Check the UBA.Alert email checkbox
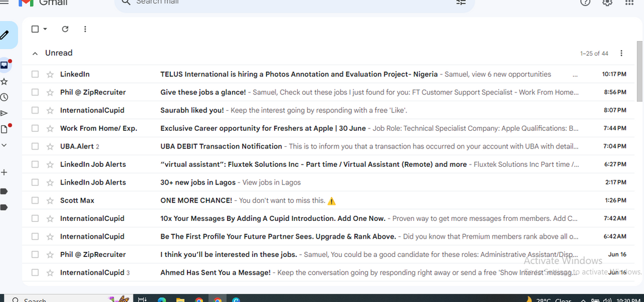The height and width of the screenshot is (302, 644). coord(35,146)
